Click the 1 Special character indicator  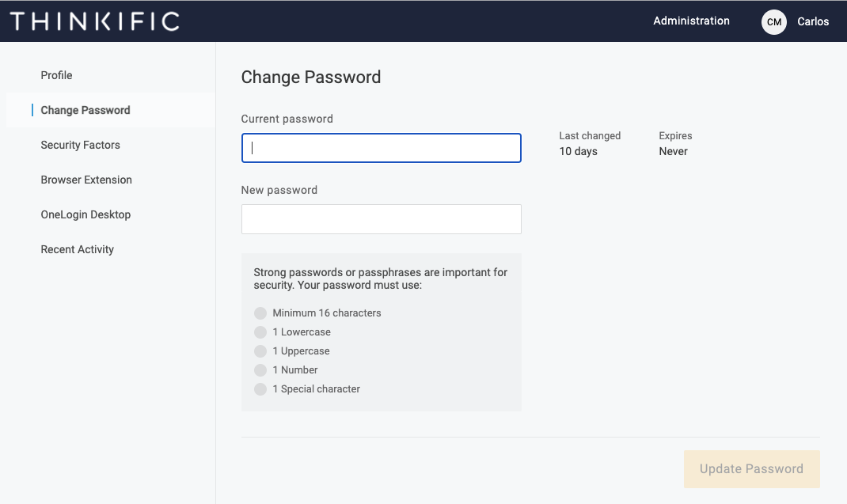tap(260, 389)
